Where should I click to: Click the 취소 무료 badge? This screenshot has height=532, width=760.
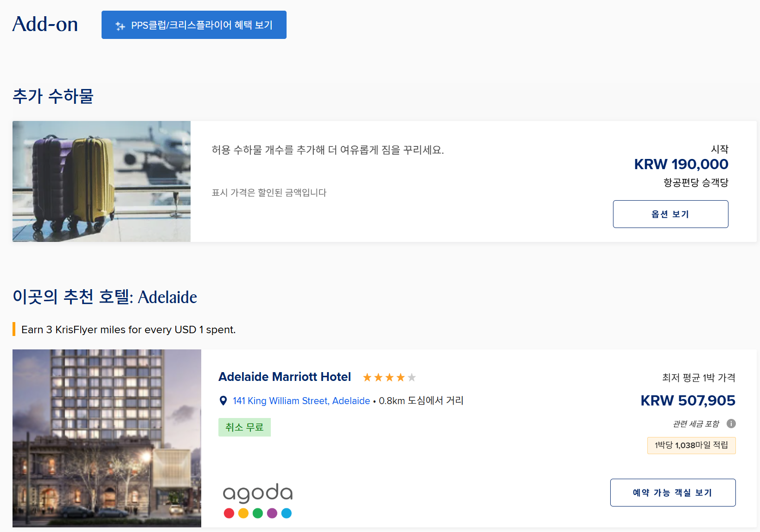coord(244,427)
